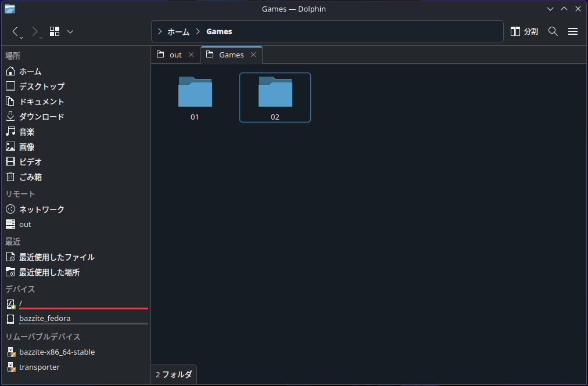Open the bazzite_fedora device
Viewport: 588px width, 386px height.
point(45,318)
